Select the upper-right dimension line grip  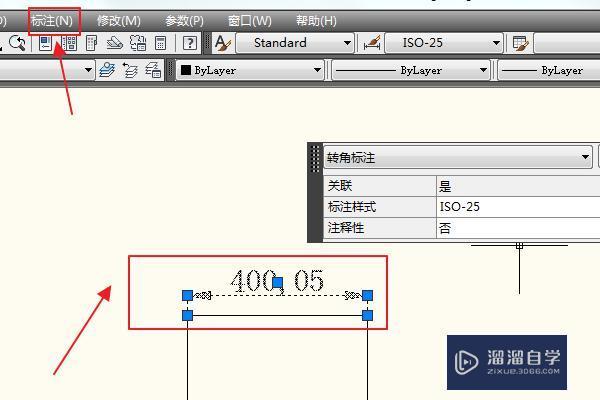(x=367, y=296)
